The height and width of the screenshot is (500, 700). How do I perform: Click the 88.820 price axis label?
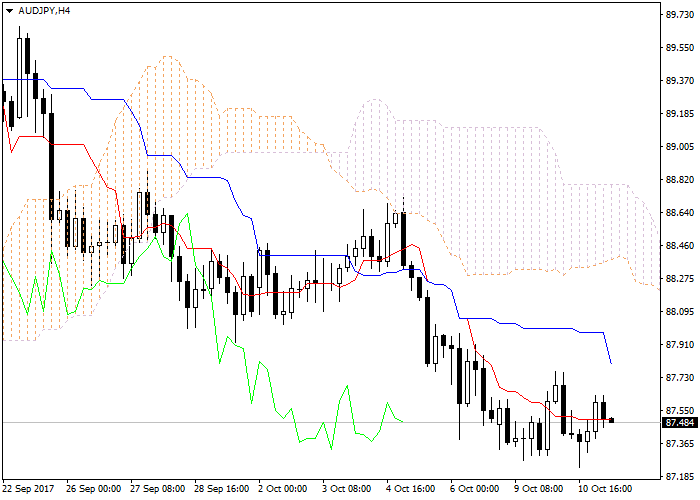pos(679,180)
